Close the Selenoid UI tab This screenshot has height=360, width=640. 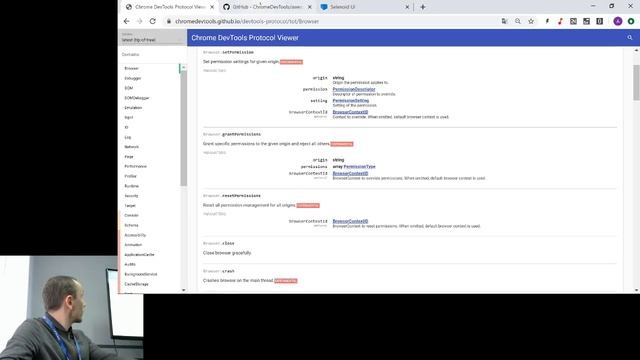[x=407, y=7]
